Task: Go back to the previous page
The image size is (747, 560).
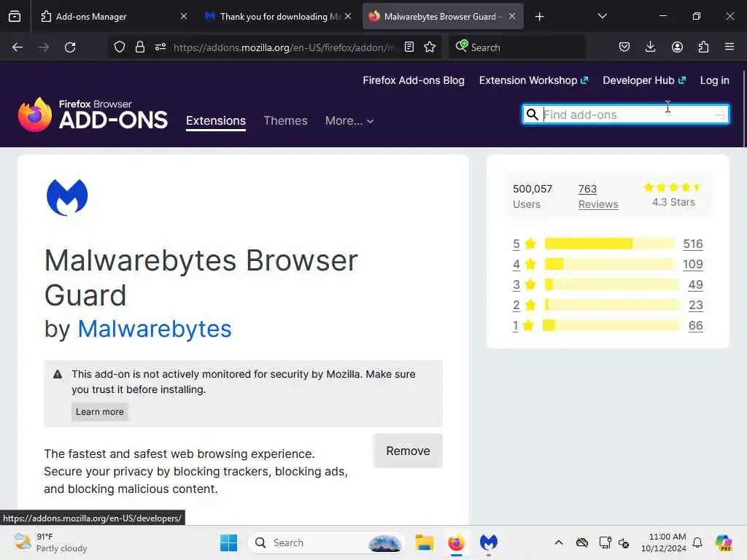Action: tap(18, 47)
